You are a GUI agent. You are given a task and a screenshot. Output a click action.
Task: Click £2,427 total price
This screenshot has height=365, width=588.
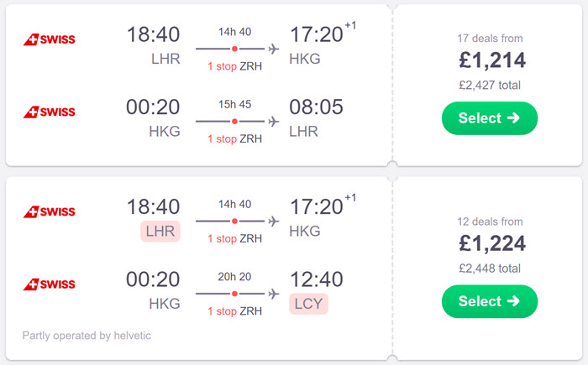tap(490, 85)
